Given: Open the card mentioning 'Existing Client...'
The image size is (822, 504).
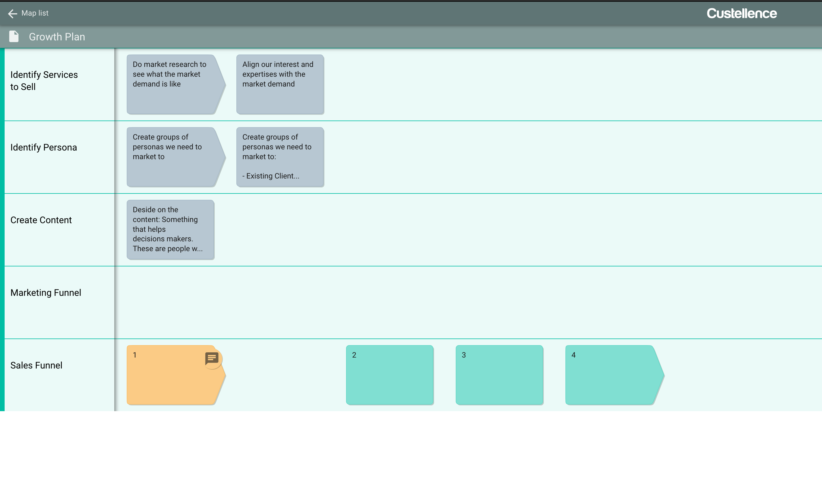Looking at the screenshot, I should point(280,157).
